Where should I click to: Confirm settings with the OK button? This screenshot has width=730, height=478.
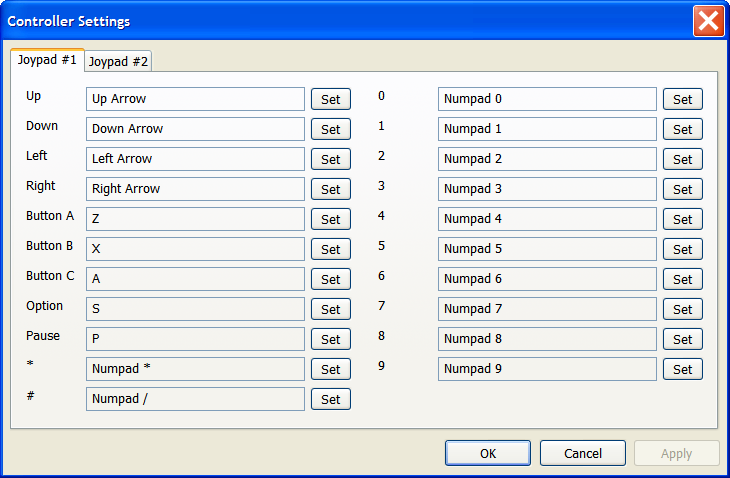point(488,453)
